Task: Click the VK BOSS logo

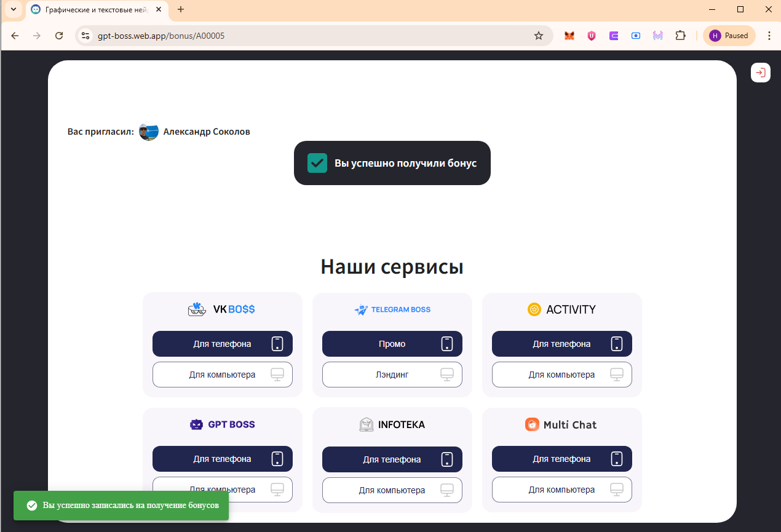Action: [221, 309]
